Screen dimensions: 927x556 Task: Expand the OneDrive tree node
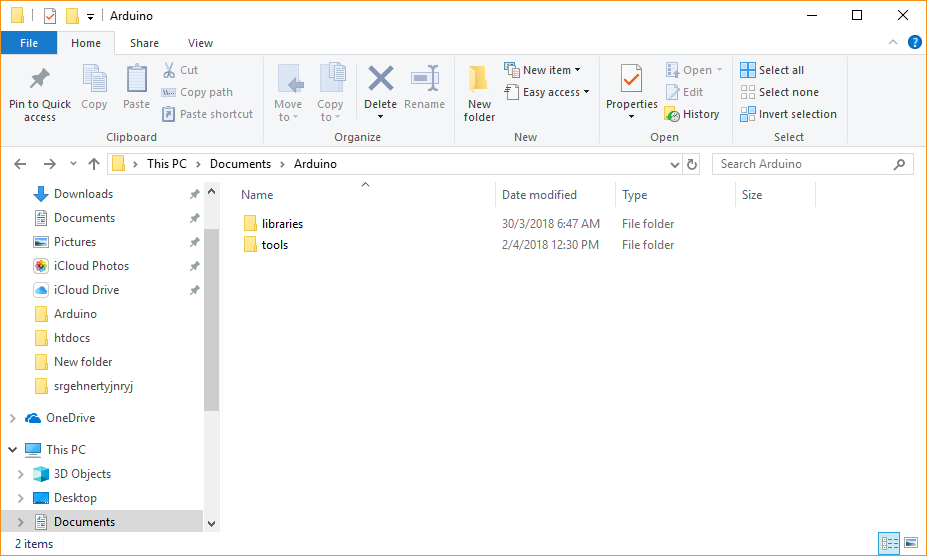(x=12, y=418)
